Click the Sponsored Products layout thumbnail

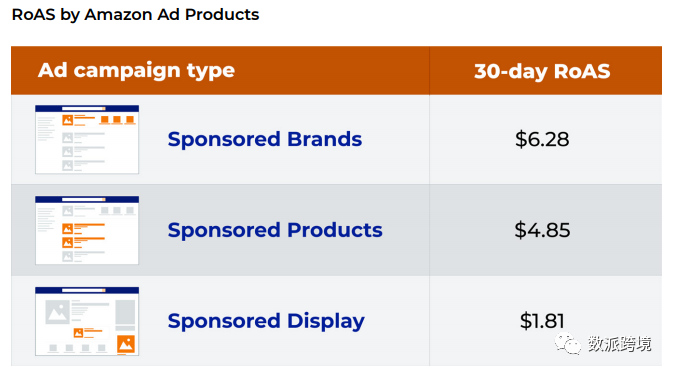pos(87,231)
